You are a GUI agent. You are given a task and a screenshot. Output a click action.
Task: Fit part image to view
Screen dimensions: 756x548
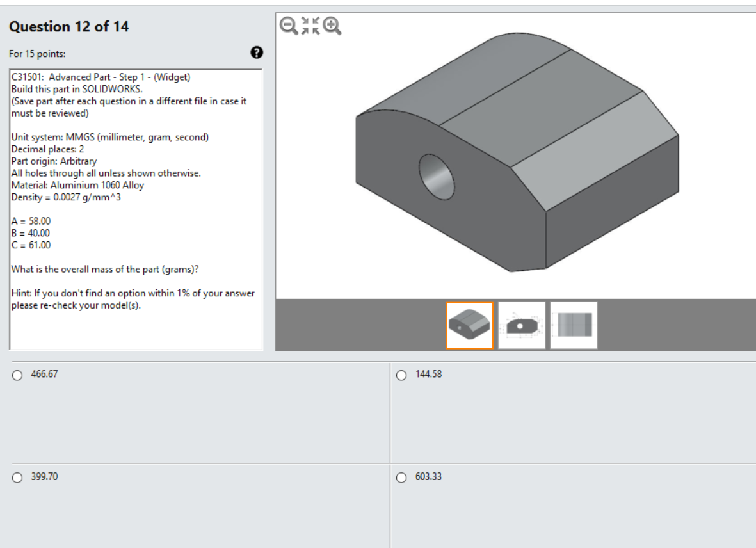click(x=310, y=26)
